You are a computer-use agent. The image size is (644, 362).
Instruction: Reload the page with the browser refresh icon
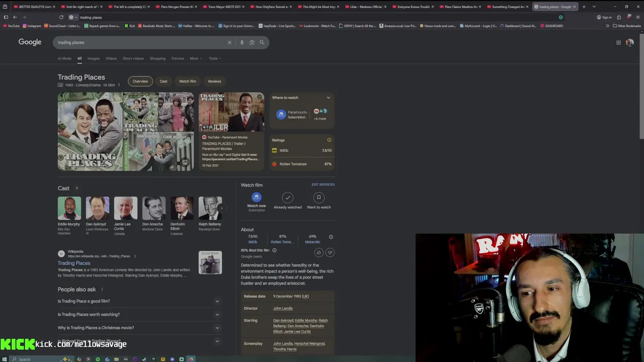(x=61, y=17)
